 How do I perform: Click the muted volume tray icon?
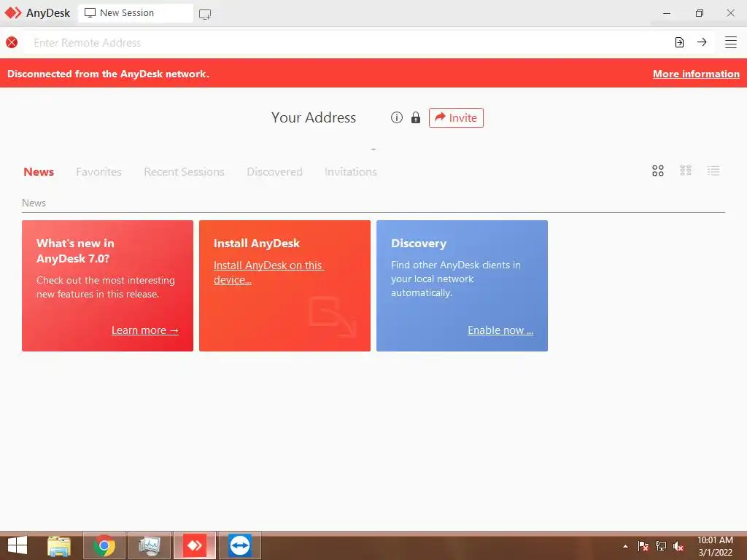pos(678,546)
